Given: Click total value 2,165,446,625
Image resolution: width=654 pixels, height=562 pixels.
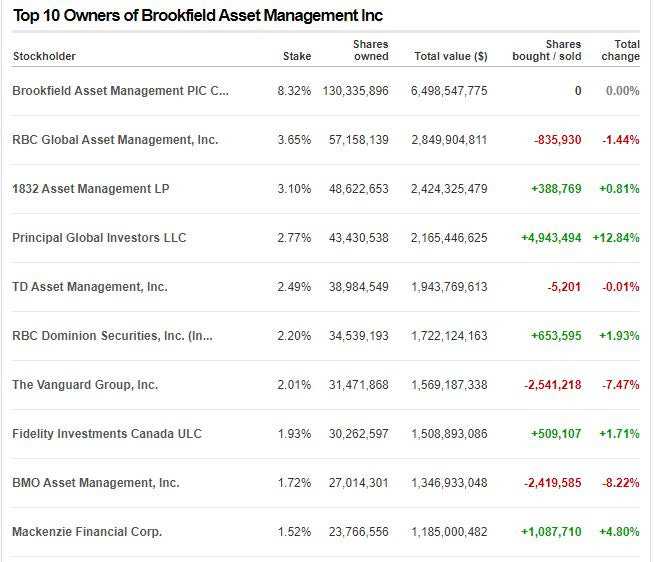Looking at the screenshot, I should click(449, 238).
